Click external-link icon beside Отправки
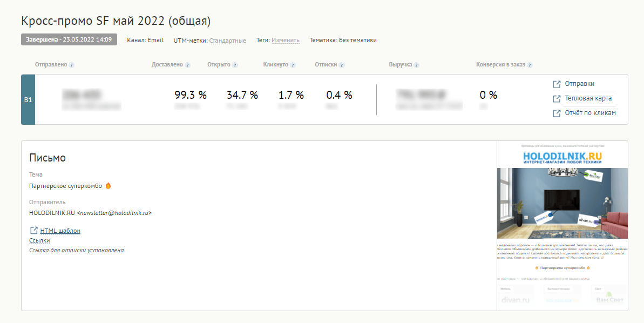 pyautogui.click(x=557, y=84)
